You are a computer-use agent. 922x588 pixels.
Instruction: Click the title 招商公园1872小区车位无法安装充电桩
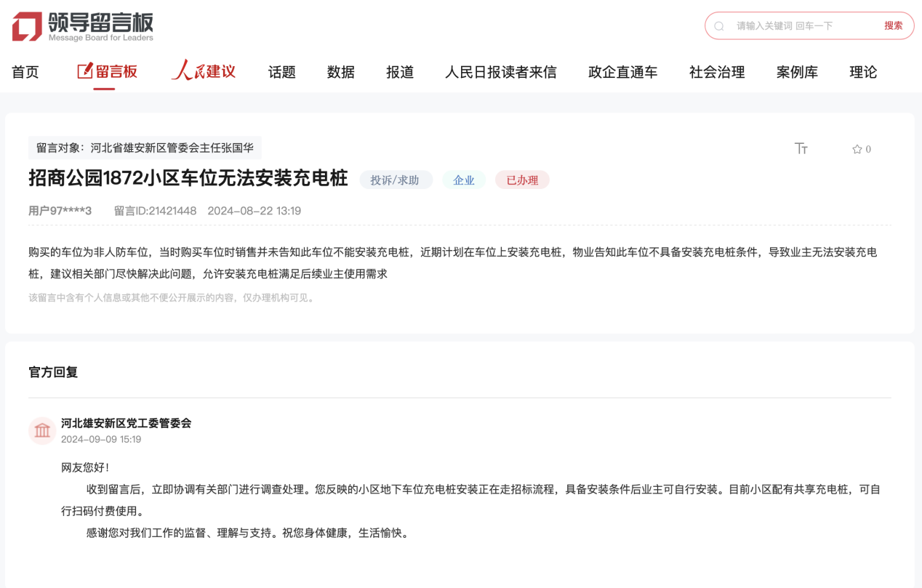[188, 178]
